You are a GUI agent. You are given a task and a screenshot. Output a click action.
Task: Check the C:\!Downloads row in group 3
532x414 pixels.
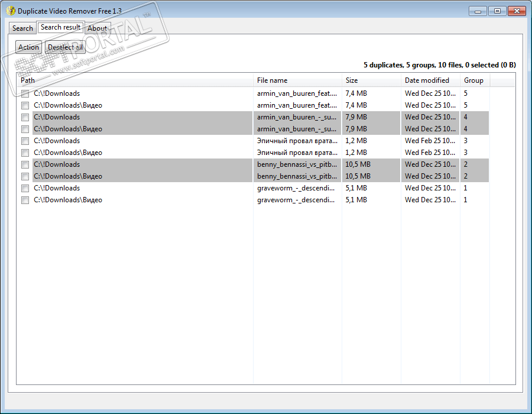coord(25,141)
